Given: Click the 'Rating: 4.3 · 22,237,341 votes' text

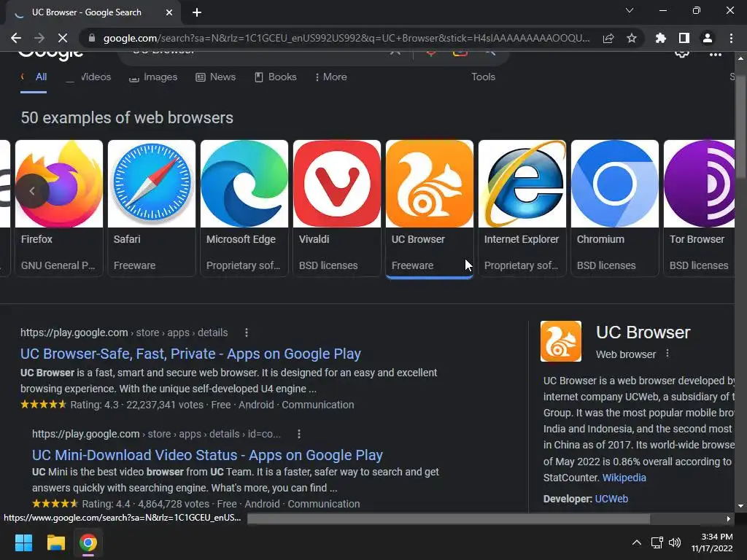Looking at the screenshot, I should pos(136,405).
